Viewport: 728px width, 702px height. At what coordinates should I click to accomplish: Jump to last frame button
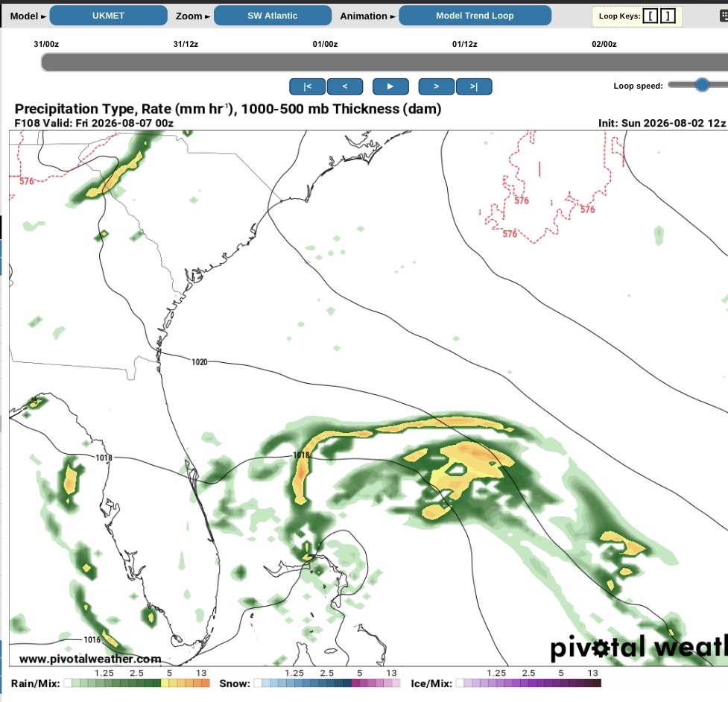pos(474,86)
